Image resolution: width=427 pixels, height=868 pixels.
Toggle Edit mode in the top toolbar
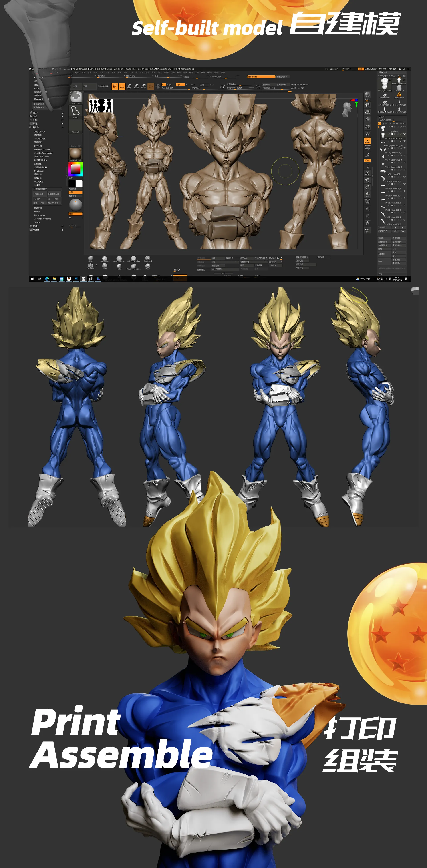pyautogui.click(x=115, y=87)
